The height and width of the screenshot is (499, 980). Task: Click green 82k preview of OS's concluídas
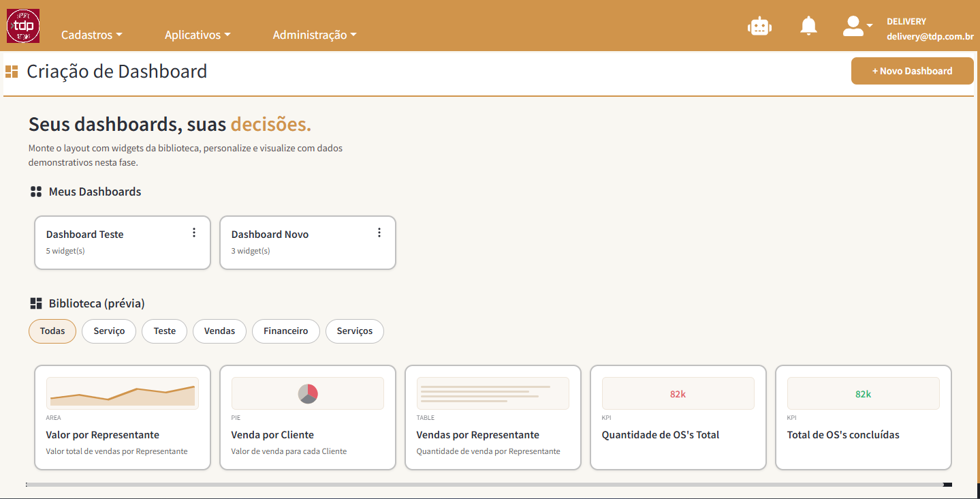point(864,393)
